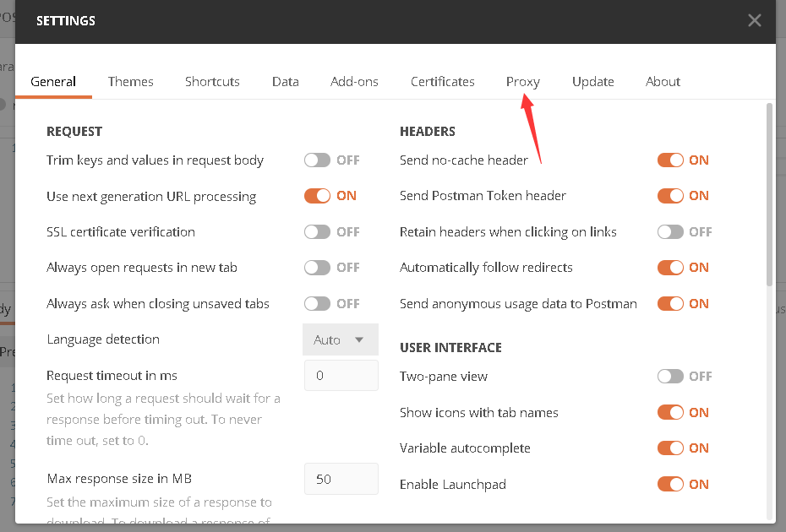The width and height of the screenshot is (786, 532).
Task: Enable Two-pane view
Action: (x=672, y=376)
